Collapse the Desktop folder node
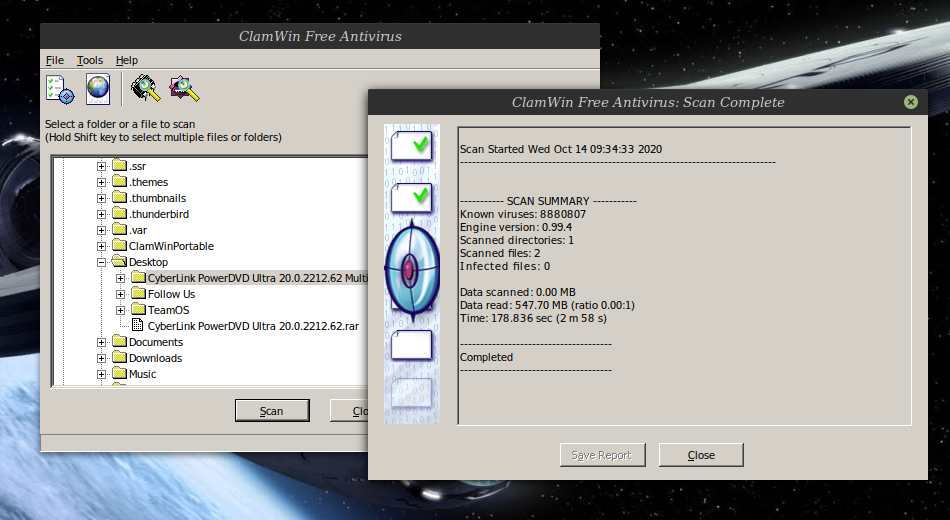 pyautogui.click(x=101, y=262)
